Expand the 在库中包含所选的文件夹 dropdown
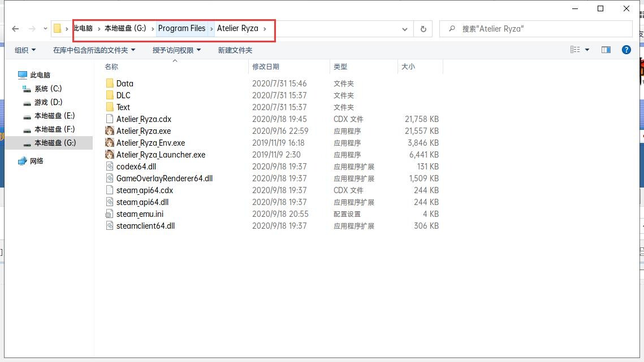This screenshot has height=362, width=644. [x=94, y=50]
